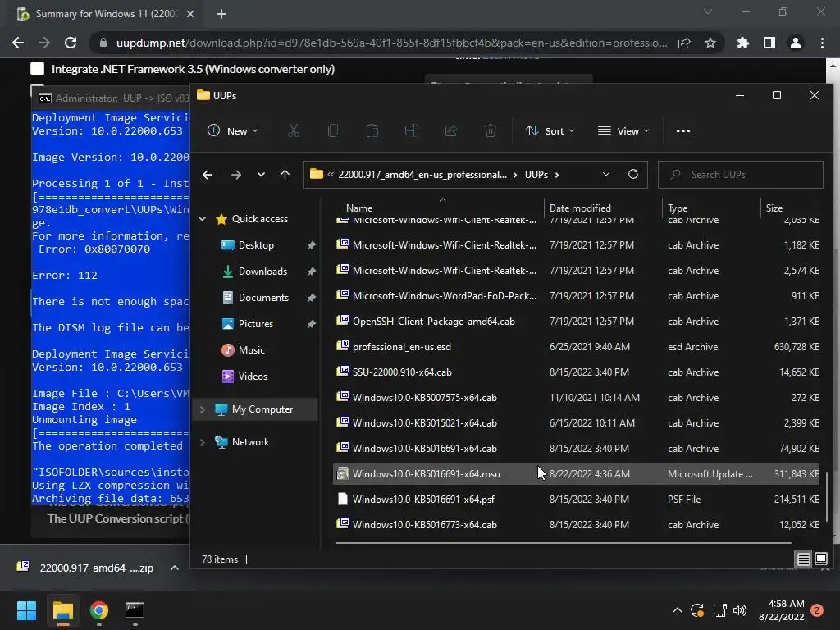Screen dimensions: 840x630
Task: Select the Summary for Windows 11 tab
Action: click(x=106, y=14)
